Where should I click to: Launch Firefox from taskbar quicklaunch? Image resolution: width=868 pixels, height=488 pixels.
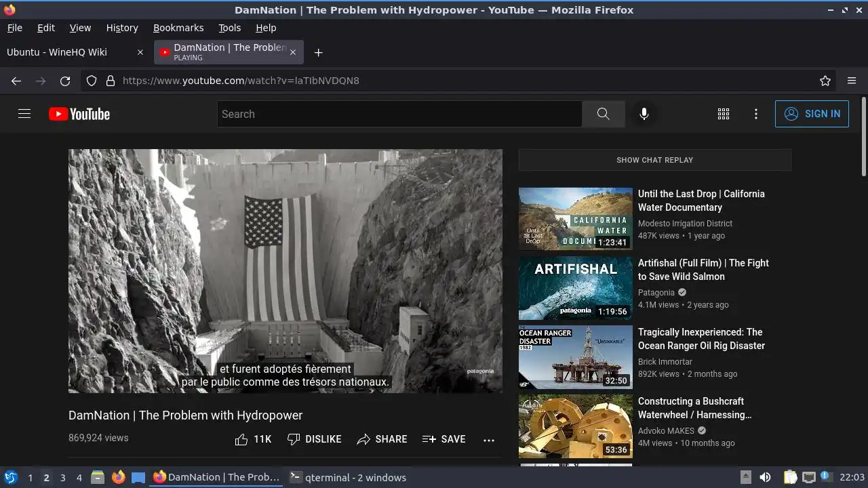coord(119,477)
